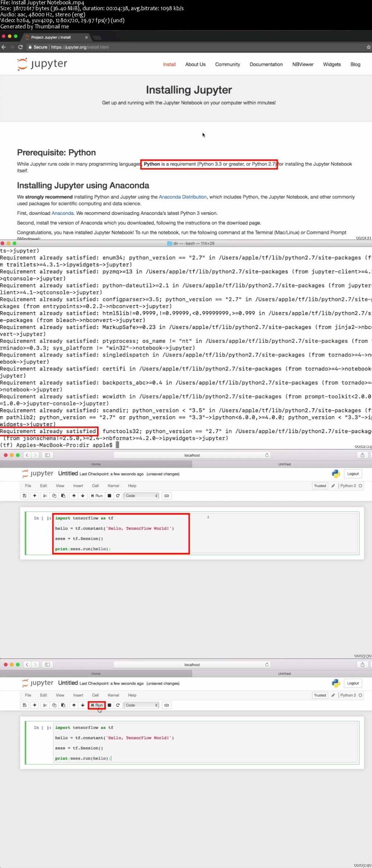Click code cell editor in 00:03:40 notebook frame

pos(205,743)
